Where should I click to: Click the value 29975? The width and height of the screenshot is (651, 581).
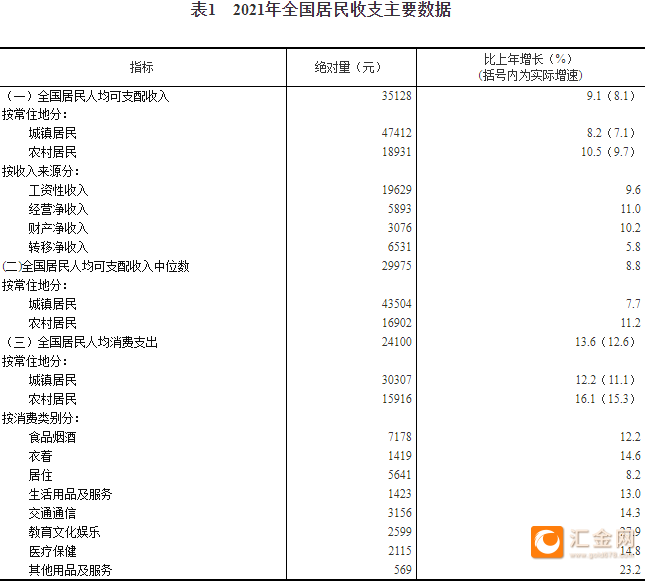396,266
